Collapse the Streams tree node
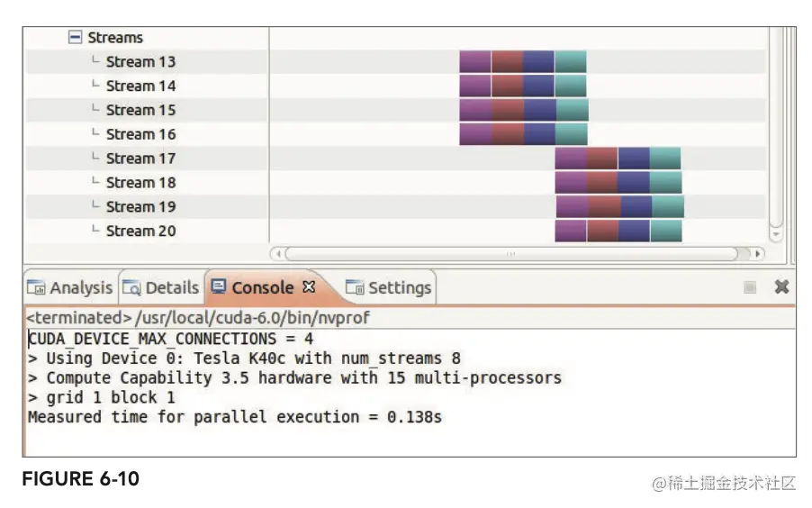 pyautogui.click(x=75, y=37)
